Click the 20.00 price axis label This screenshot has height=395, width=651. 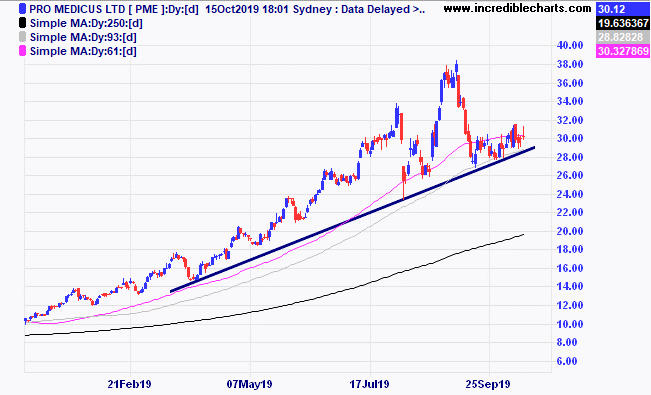(570, 231)
